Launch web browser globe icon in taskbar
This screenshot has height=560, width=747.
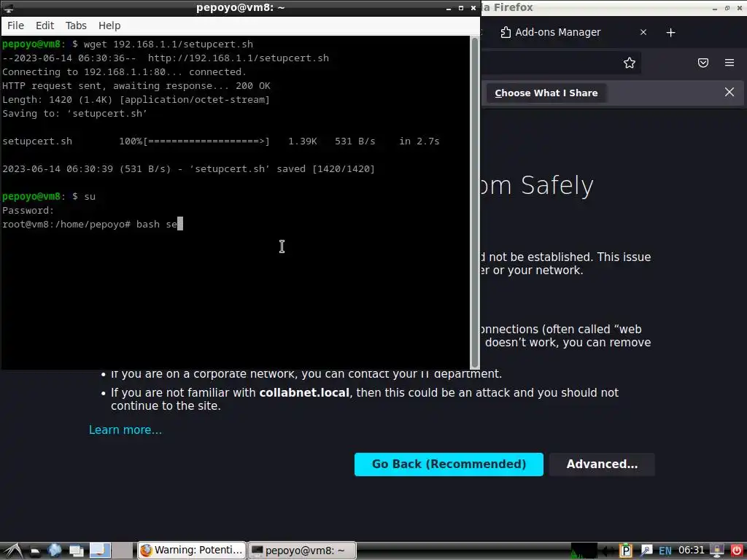tap(54, 551)
